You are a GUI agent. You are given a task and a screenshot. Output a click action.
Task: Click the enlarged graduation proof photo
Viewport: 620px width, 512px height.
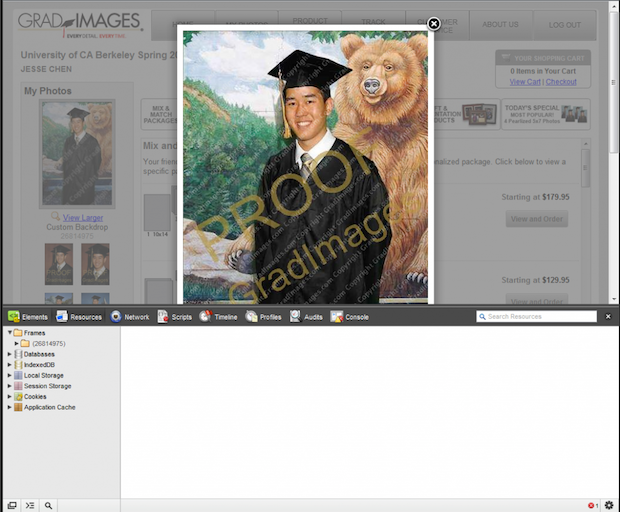click(x=305, y=167)
